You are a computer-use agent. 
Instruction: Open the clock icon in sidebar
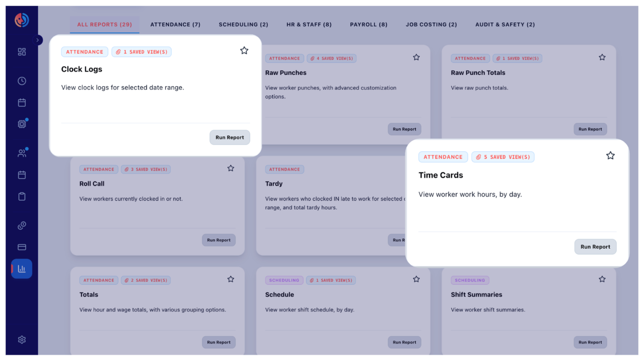(22, 81)
